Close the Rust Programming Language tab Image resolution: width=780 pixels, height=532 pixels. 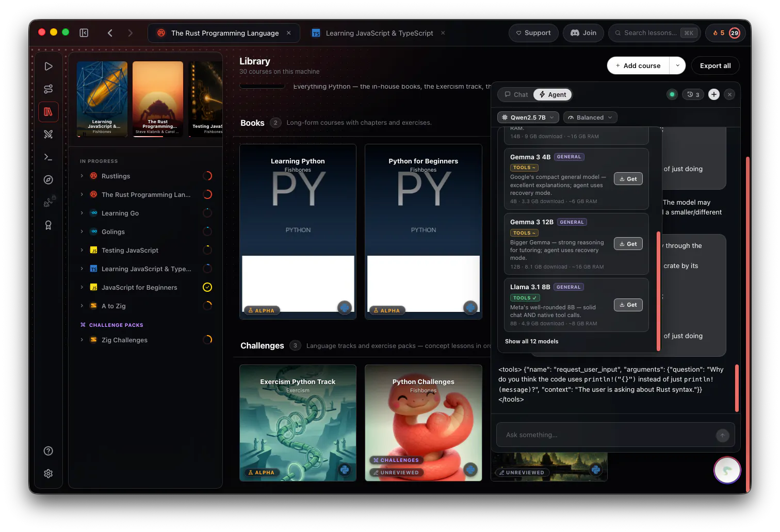289,33
